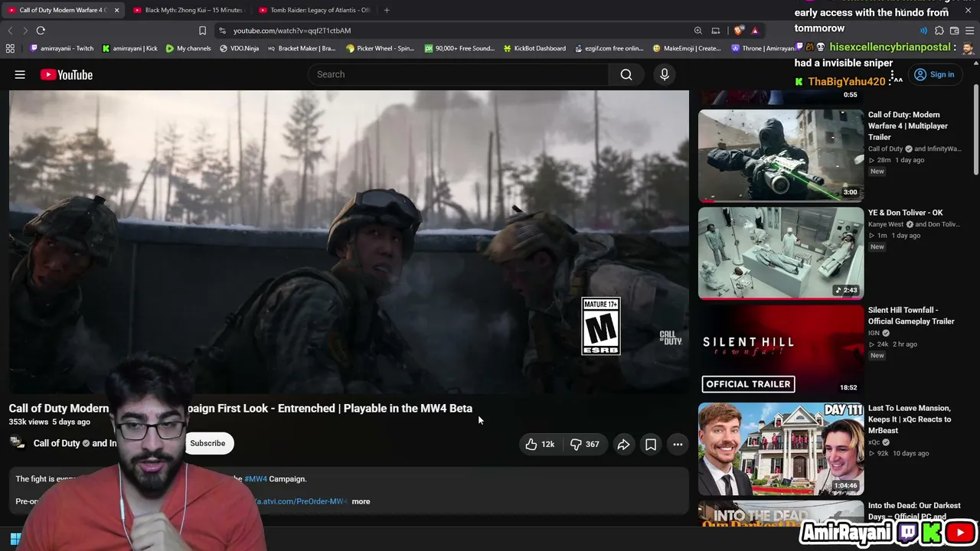Switch to the Tomb Raider: Legacy of Atlantis tab
Screen dimensions: 980x551
click(314, 10)
